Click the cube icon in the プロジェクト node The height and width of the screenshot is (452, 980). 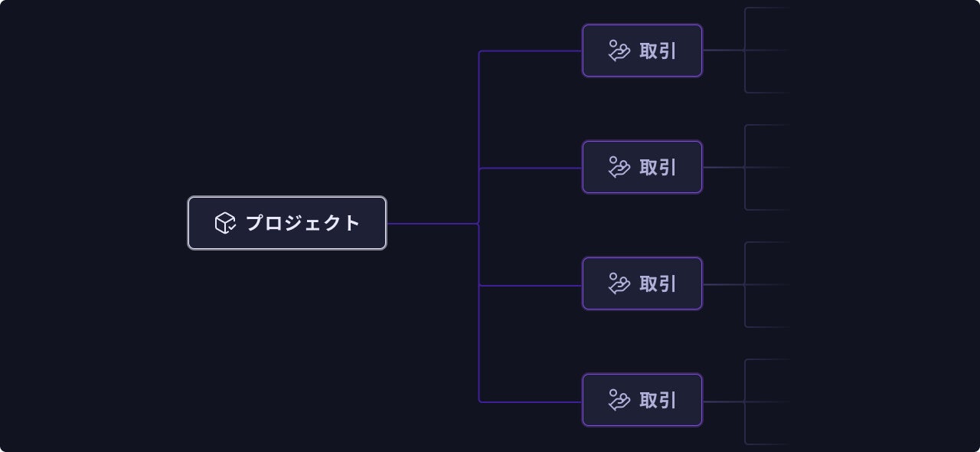click(x=225, y=223)
